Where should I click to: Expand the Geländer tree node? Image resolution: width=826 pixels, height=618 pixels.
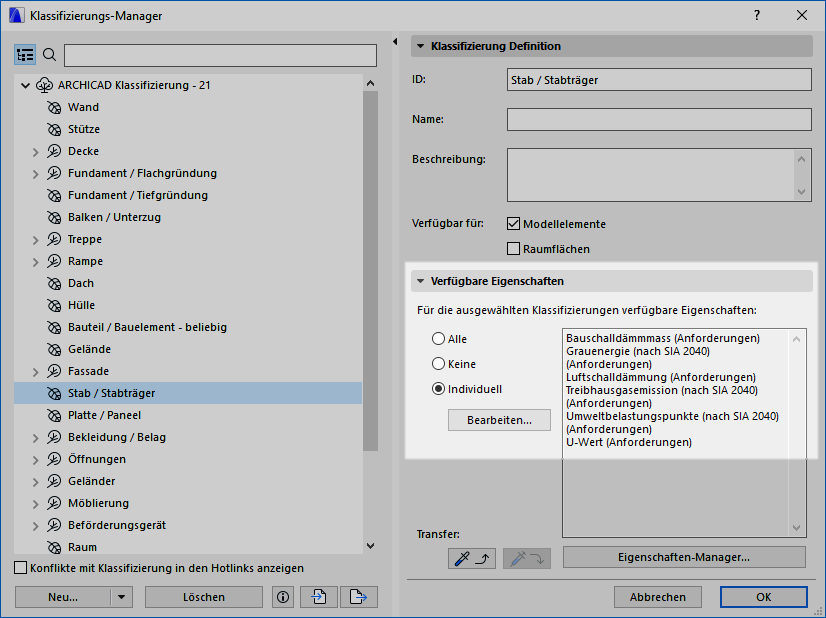tap(35, 482)
